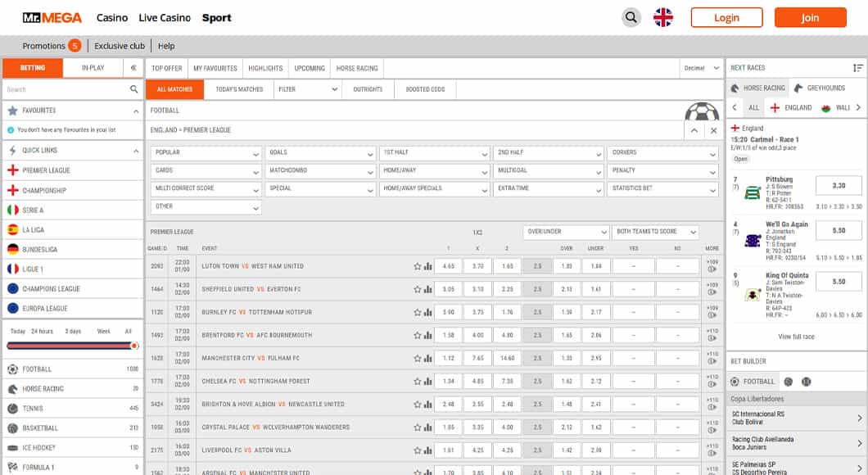Select All time filter
Image resolution: width=868 pixels, height=475 pixels.
(129, 331)
